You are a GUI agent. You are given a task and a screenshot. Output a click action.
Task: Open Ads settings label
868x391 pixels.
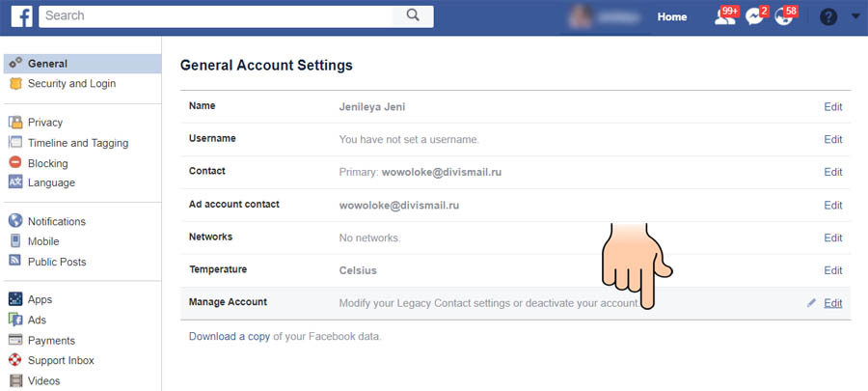point(37,320)
